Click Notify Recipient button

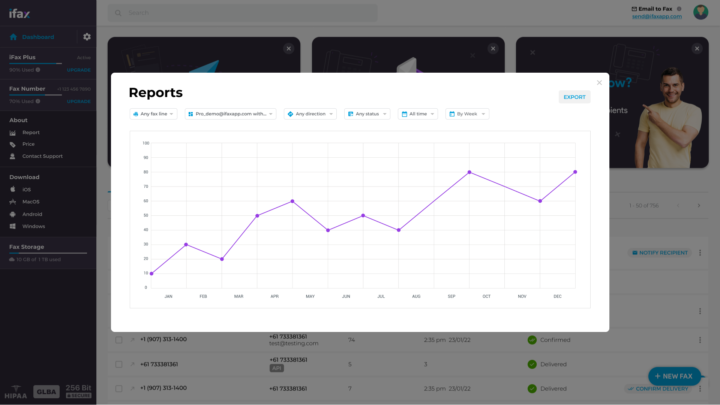pyautogui.click(x=659, y=253)
